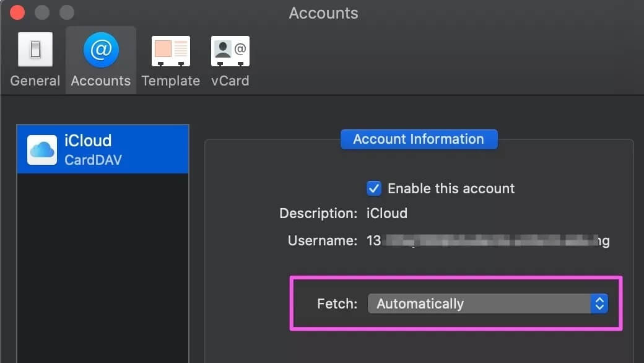644x363 pixels.
Task: Open the Fetch Automatically dropdown
Action: point(487,304)
